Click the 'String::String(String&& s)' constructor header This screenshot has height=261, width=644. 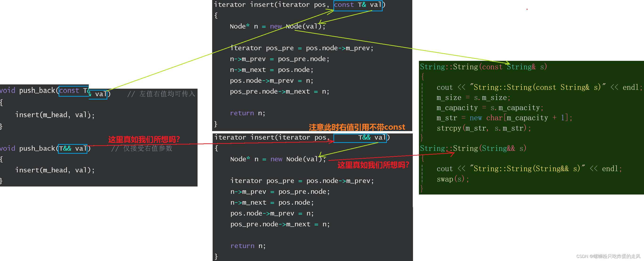coord(473,148)
